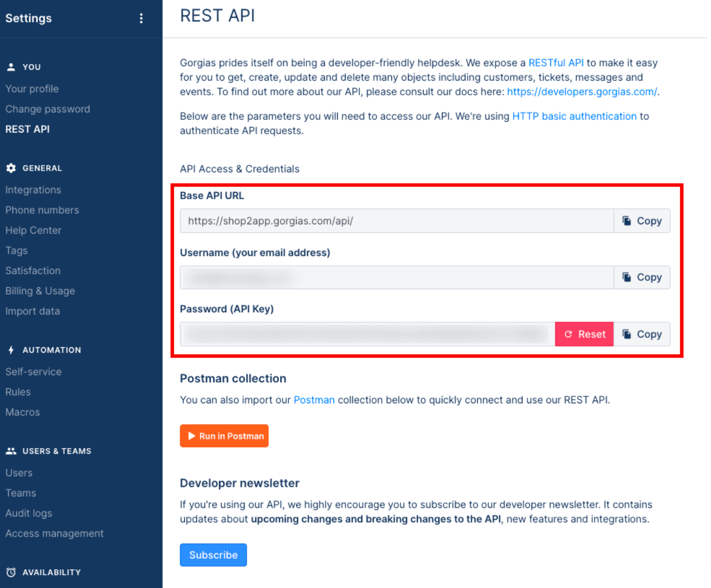Open Audit logs page

[29, 513]
